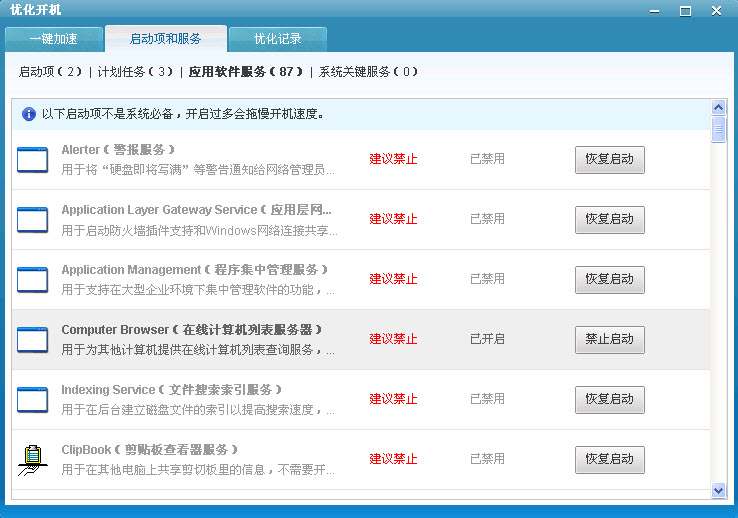Viewport: 738px width, 518px height.
Task: Click the Alerter service window icon
Action: click(x=32, y=160)
